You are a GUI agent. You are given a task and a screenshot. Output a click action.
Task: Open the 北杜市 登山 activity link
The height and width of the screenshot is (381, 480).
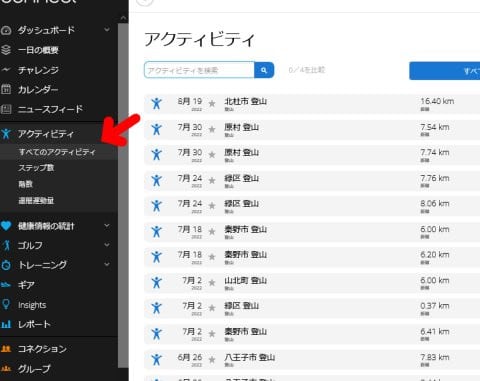[x=245, y=101]
